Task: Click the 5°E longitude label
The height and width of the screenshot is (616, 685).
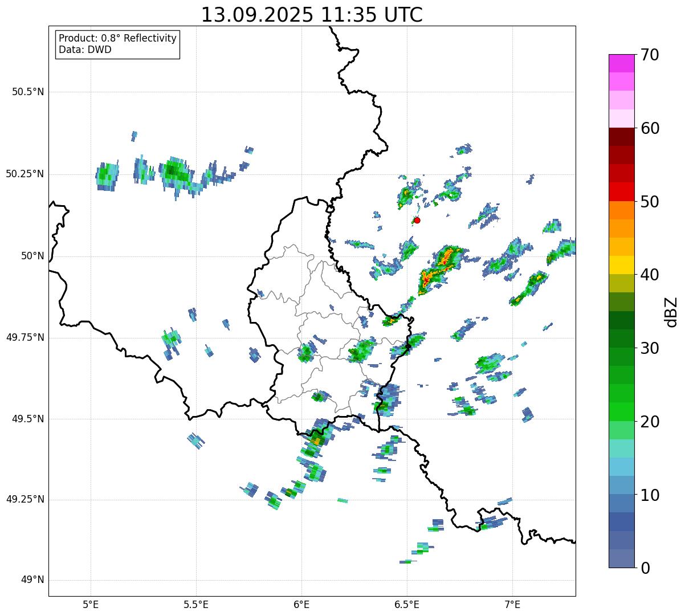Action: point(91,604)
